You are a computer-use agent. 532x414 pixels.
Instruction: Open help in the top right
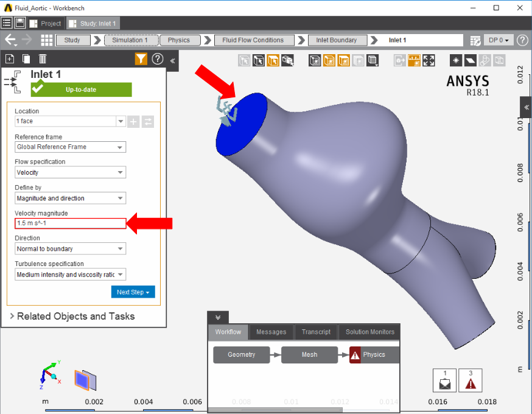[522, 40]
